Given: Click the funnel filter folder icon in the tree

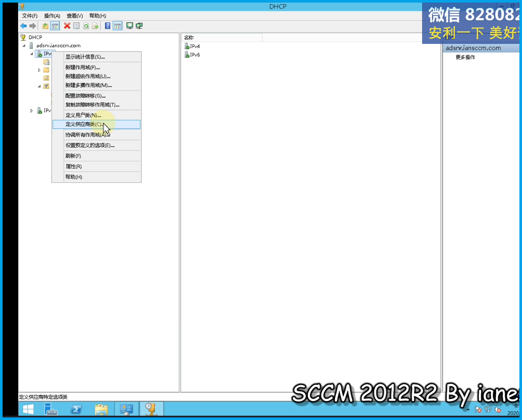Looking at the screenshot, I should pos(46,86).
